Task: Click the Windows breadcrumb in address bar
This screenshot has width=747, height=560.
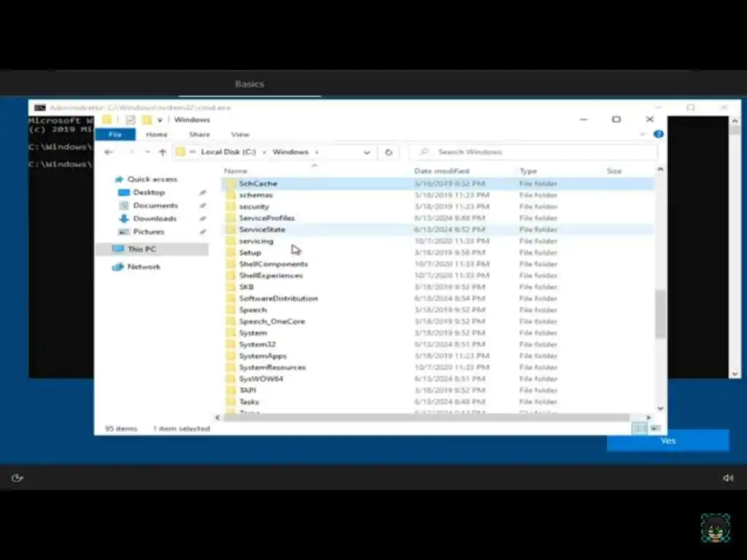Action: pyautogui.click(x=290, y=152)
